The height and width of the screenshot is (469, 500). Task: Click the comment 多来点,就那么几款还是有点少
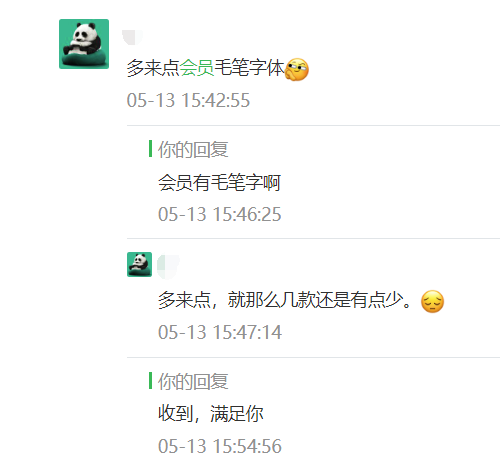[285, 300]
